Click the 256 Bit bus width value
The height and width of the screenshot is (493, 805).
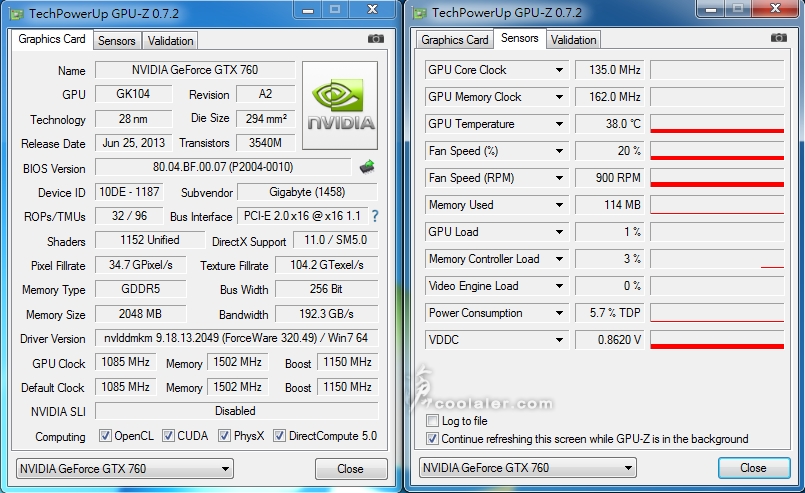327,289
